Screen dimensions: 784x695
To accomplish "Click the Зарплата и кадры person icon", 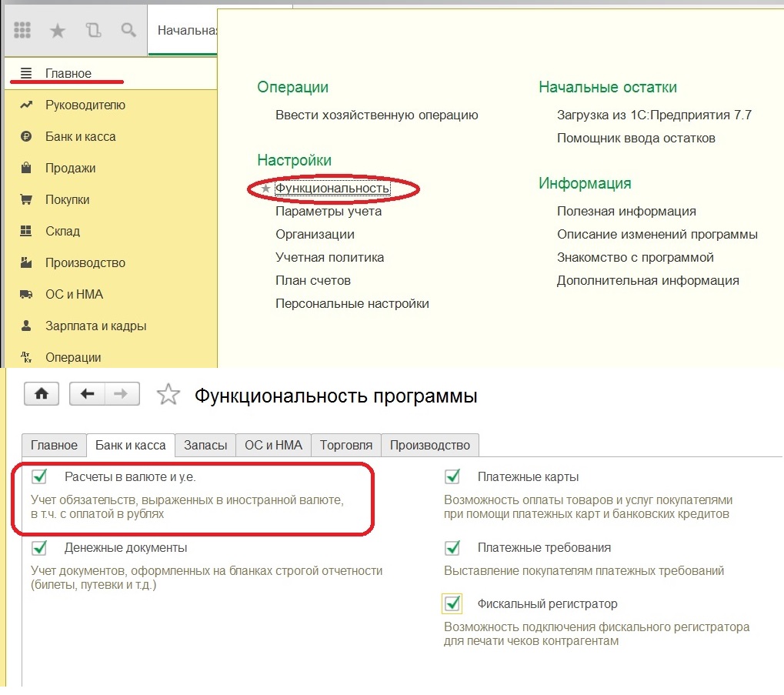I will click(x=26, y=326).
